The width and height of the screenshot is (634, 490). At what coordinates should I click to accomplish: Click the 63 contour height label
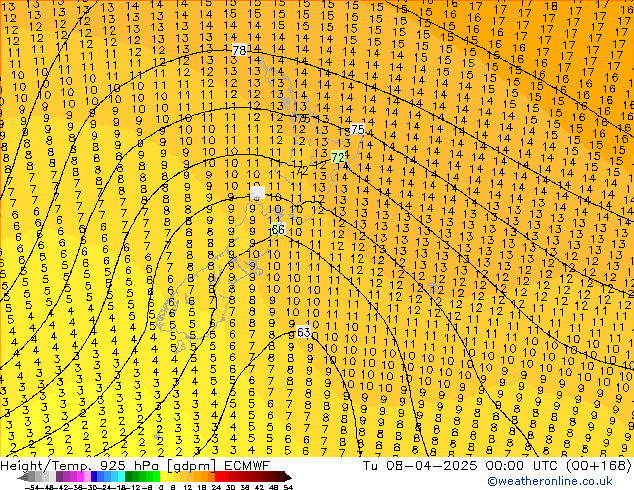coord(303,332)
